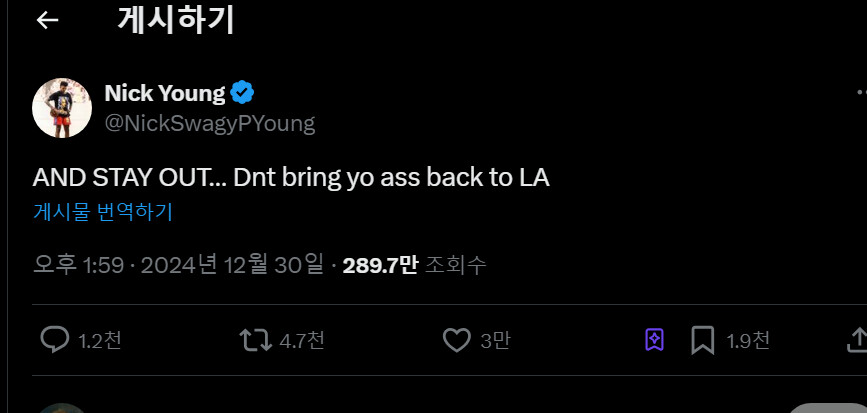Click the 게시물 번역하기 translate link
The width and height of the screenshot is (867, 413).
pos(102,212)
